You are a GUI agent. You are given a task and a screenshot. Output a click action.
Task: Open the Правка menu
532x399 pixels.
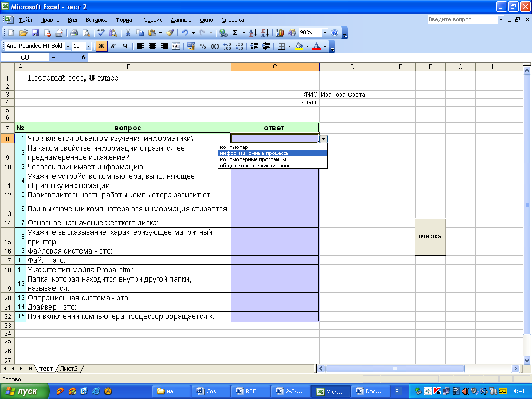[49, 20]
